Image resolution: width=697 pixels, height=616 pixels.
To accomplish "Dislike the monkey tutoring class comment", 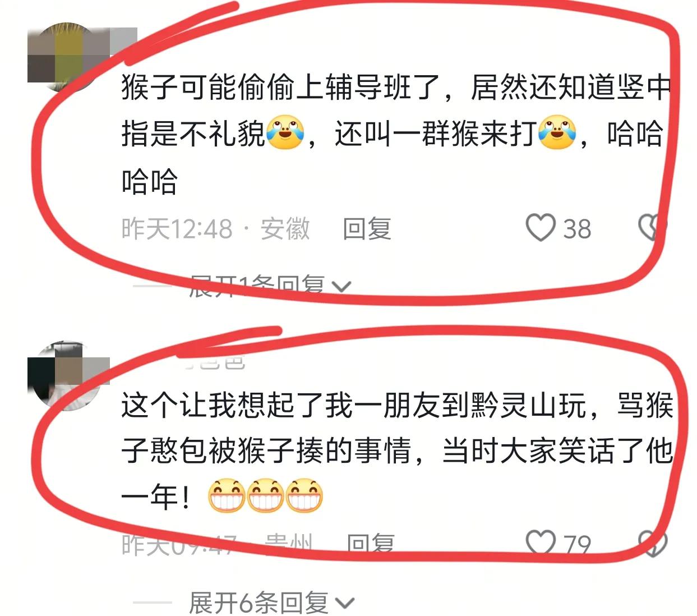I will click(653, 228).
